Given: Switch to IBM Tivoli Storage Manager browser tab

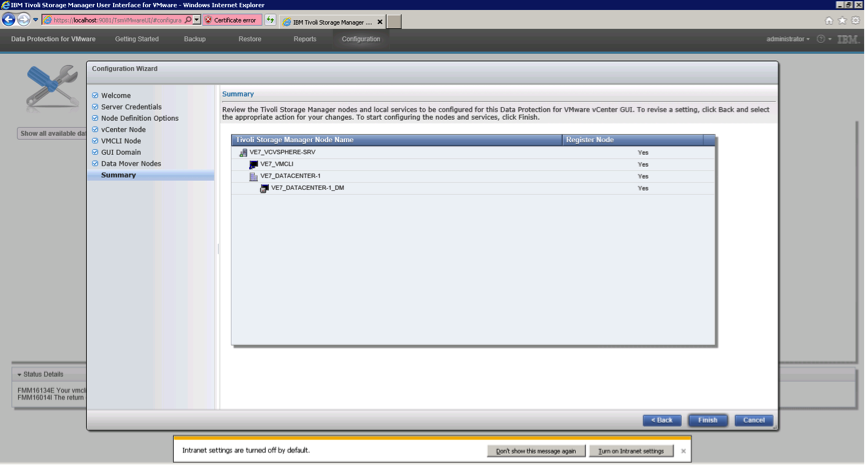Looking at the screenshot, I should pos(333,22).
